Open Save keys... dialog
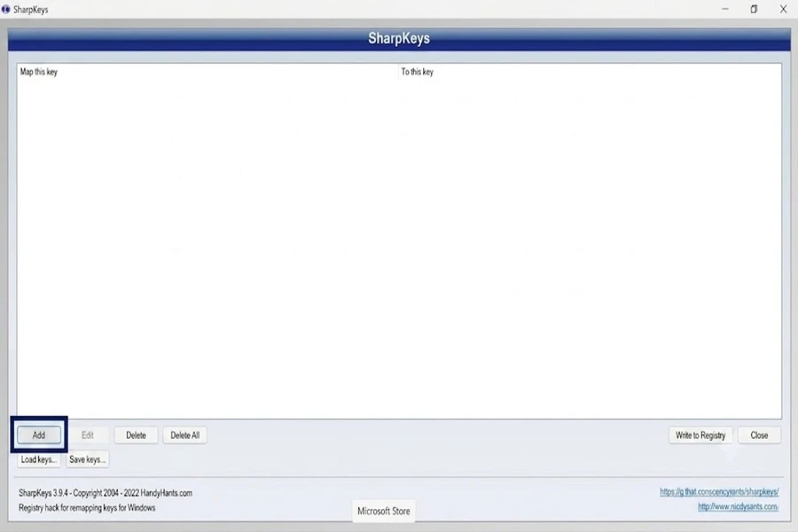The image size is (798, 532). (88, 459)
